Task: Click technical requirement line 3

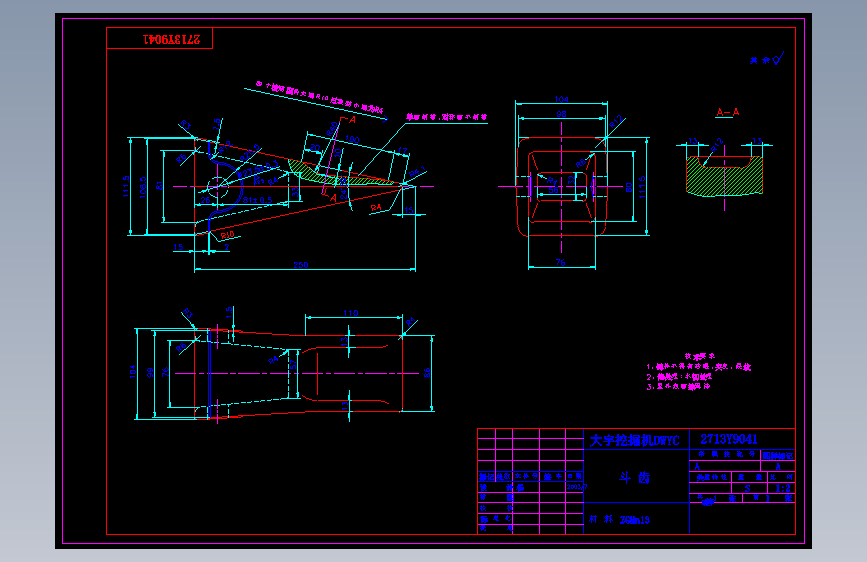Action: [x=678, y=386]
